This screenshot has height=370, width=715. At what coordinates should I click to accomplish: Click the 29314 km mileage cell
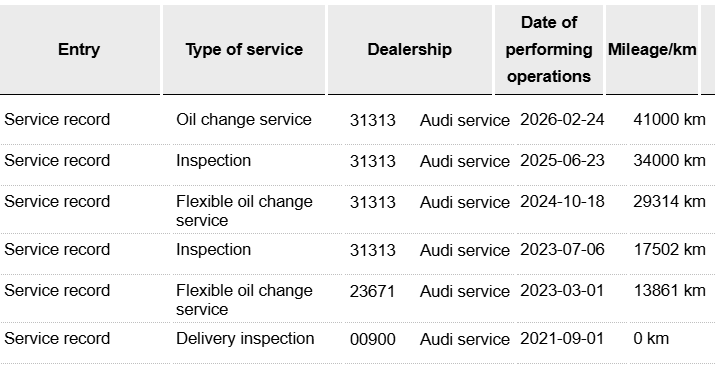point(669,202)
